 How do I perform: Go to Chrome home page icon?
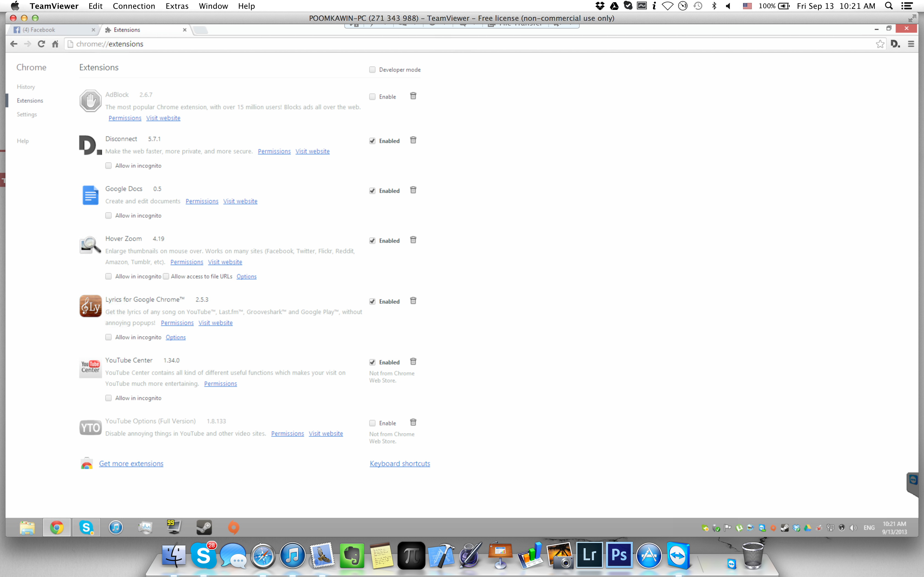(x=55, y=44)
